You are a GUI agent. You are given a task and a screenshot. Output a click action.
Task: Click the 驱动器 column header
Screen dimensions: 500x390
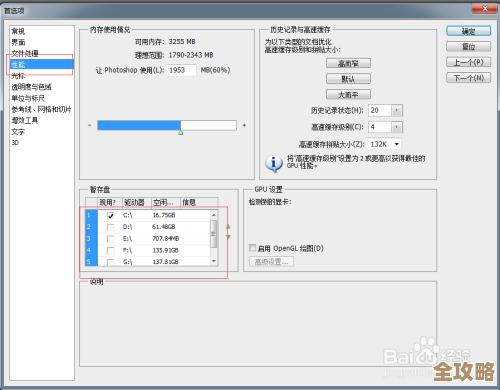(137, 202)
